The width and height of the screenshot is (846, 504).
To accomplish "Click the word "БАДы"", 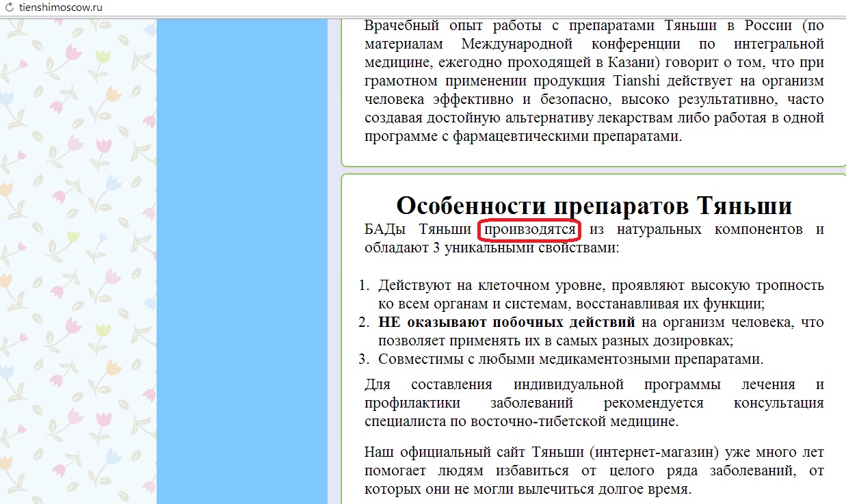I will 384,229.
